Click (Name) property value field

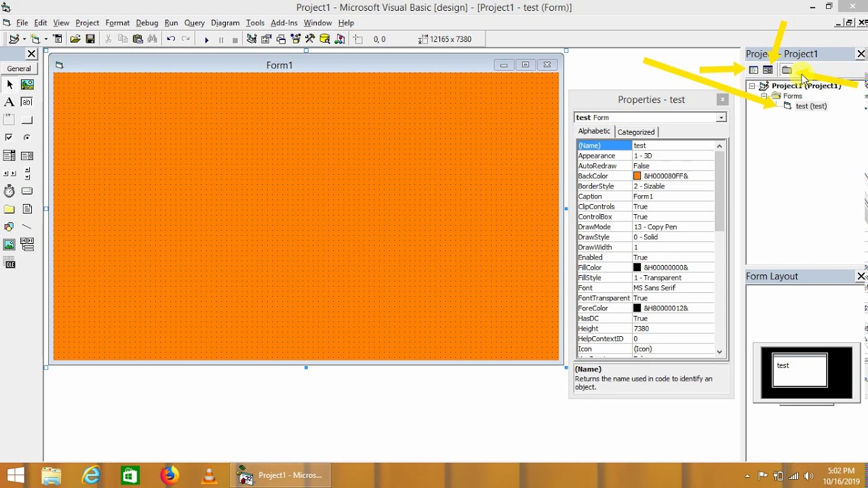coord(673,146)
